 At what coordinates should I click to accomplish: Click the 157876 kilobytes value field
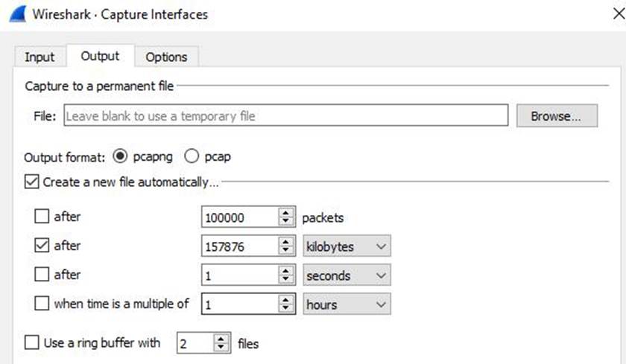coord(238,246)
